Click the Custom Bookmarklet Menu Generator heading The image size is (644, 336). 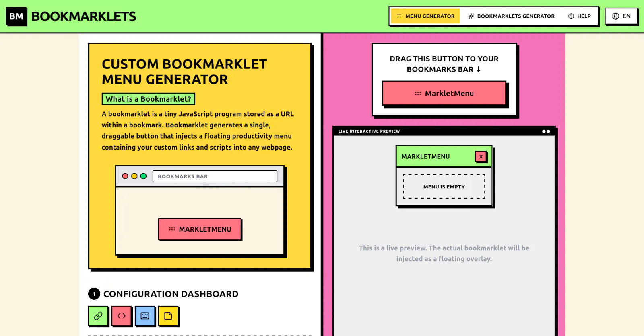click(x=184, y=72)
